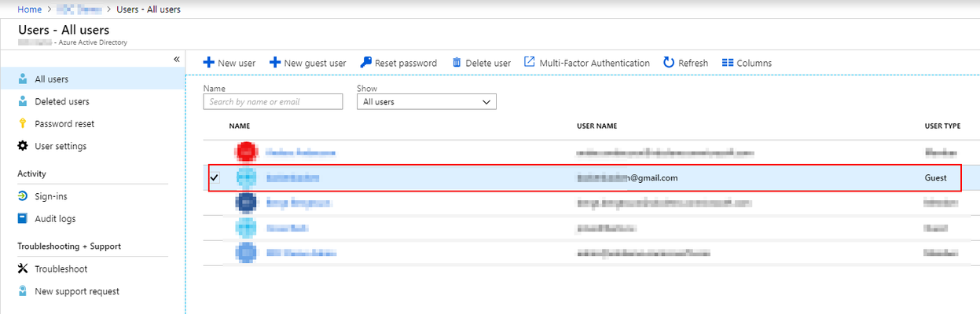Open New support request in sidebar
Viewport: 980px width, 314px height.
(93, 291)
